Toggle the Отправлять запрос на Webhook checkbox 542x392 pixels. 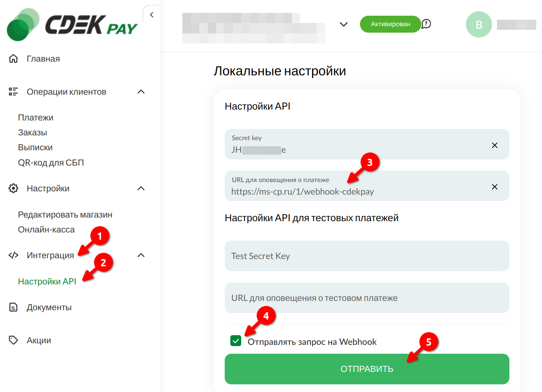[x=236, y=341]
